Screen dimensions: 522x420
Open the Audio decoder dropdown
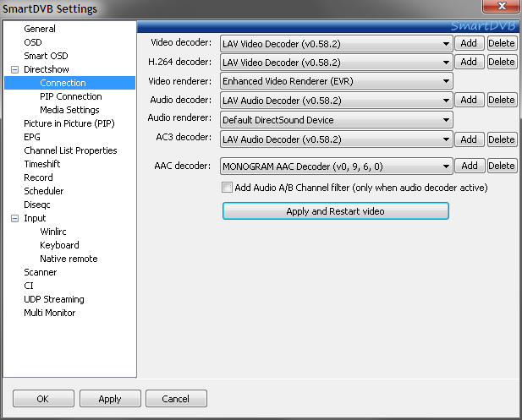point(336,100)
